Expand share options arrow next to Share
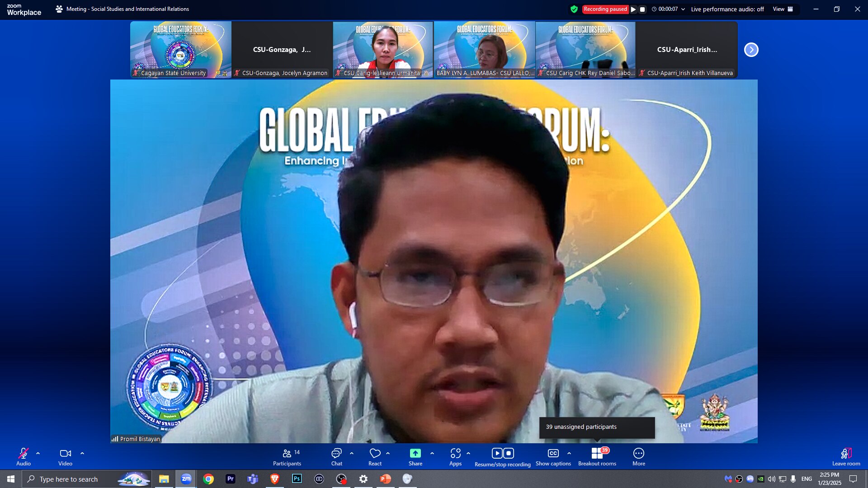 point(432,453)
